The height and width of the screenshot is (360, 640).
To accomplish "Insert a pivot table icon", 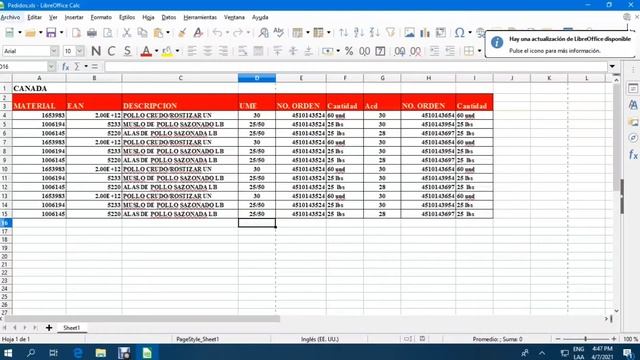I will coord(441,33).
